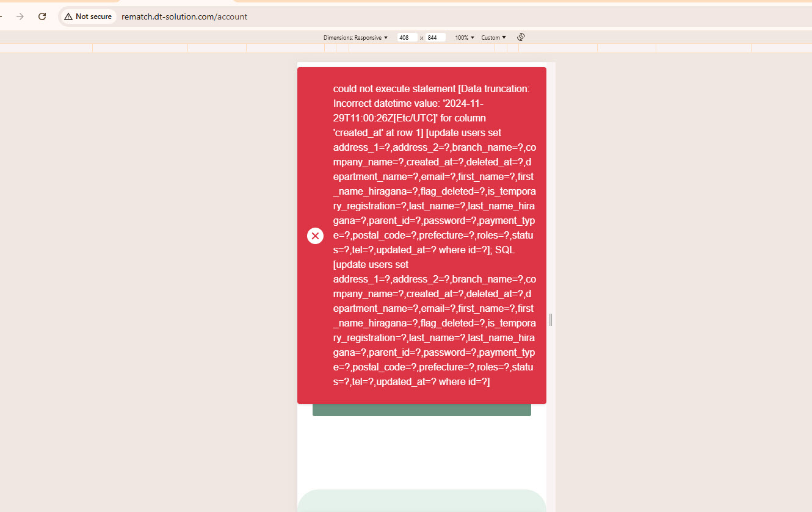Click the viewport width field showing 408

point(407,38)
